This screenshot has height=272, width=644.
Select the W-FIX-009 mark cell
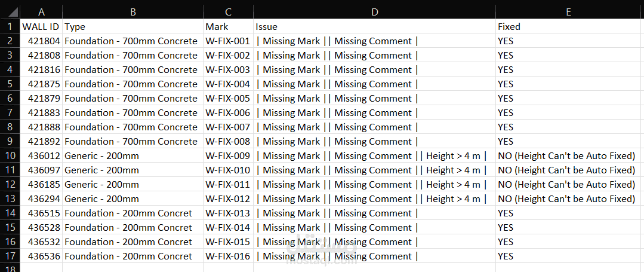pos(228,156)
